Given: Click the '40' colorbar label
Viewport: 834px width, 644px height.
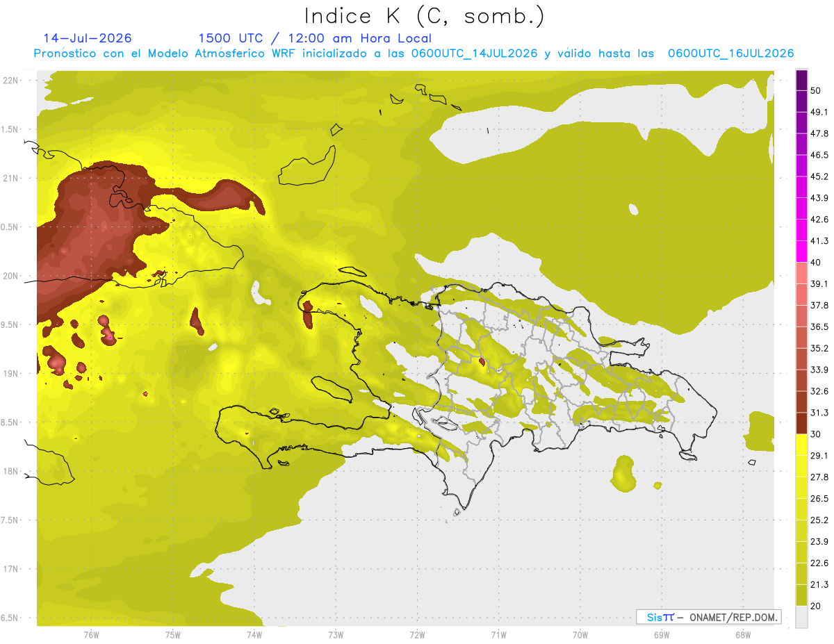Looking at the screenshot, I should click(x=817, y=263).
